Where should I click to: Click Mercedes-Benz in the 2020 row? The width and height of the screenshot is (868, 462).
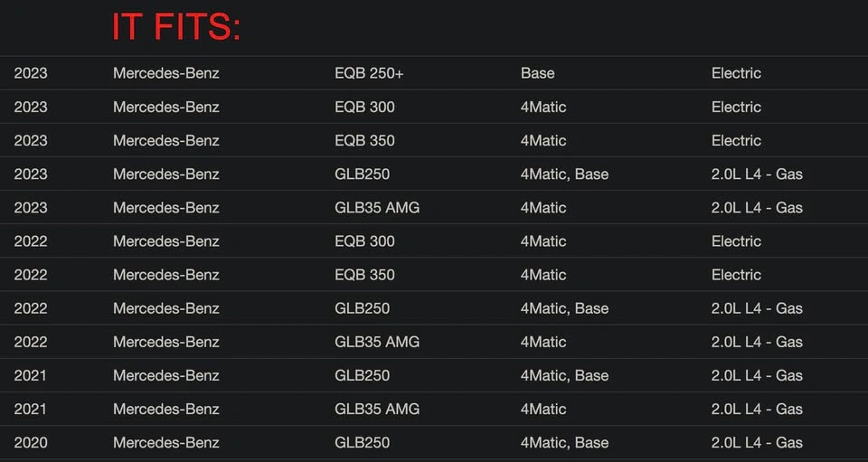click(166, 442)
